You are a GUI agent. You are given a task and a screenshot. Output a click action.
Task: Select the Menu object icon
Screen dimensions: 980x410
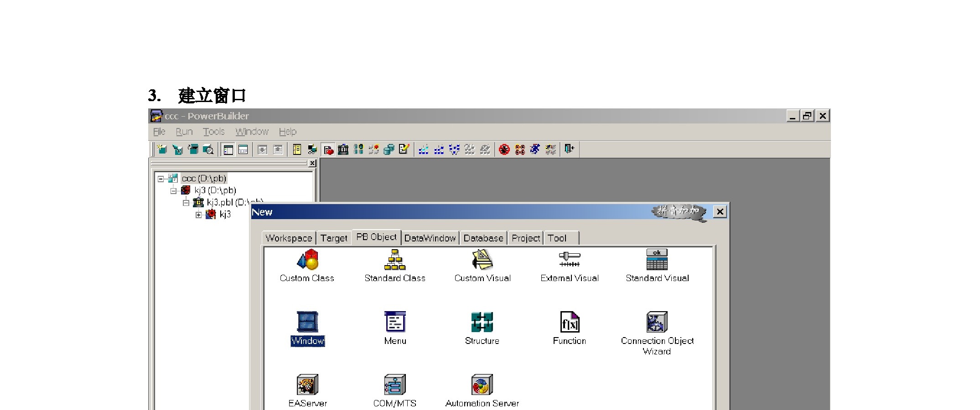point(395,322)
